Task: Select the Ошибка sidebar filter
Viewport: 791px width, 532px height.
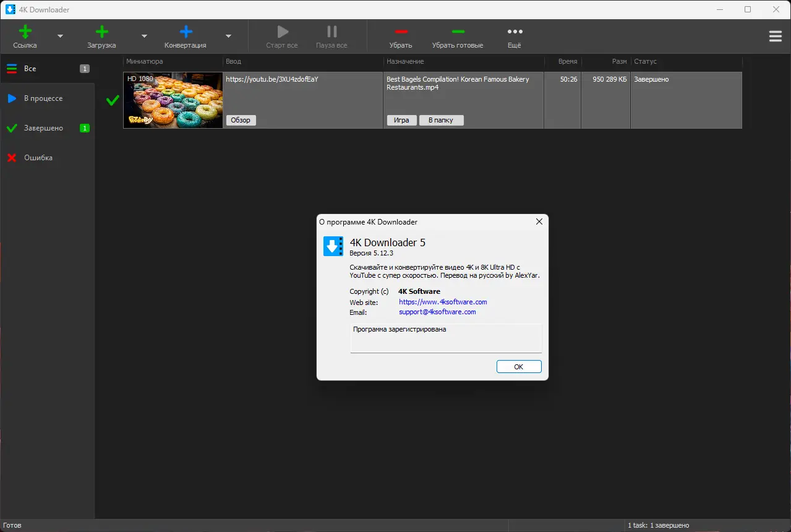Action: 48,158
